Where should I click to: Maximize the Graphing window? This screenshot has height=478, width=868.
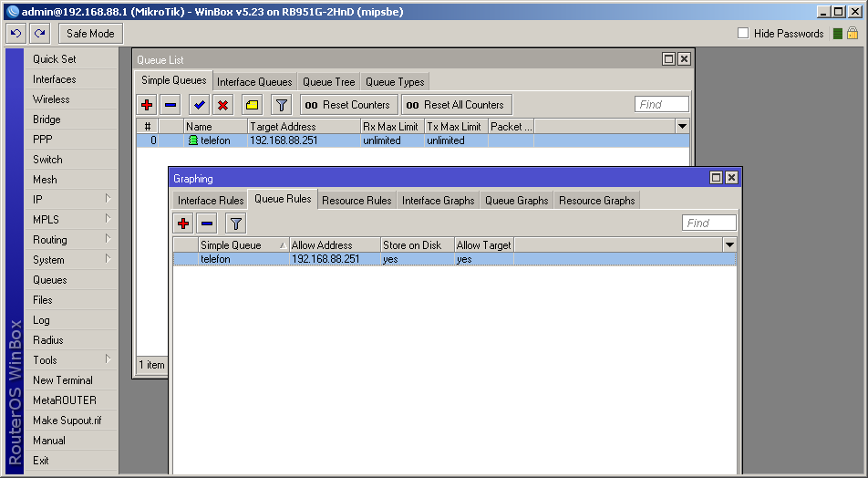click(x=716, y=177)
